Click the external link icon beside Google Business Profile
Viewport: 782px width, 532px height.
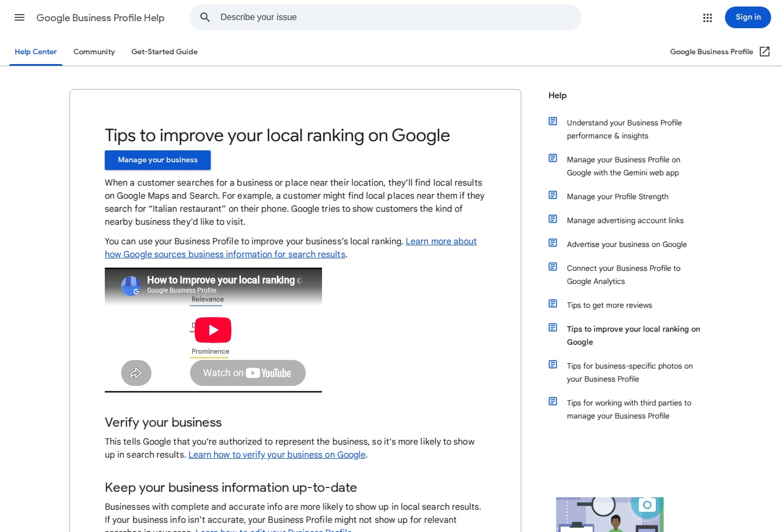point(765,52)
